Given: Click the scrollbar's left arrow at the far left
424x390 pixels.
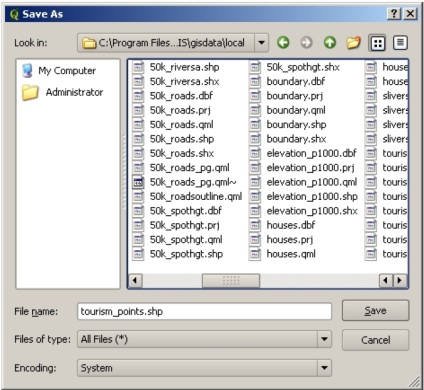Looking at the screenshot, I should 135,281.
